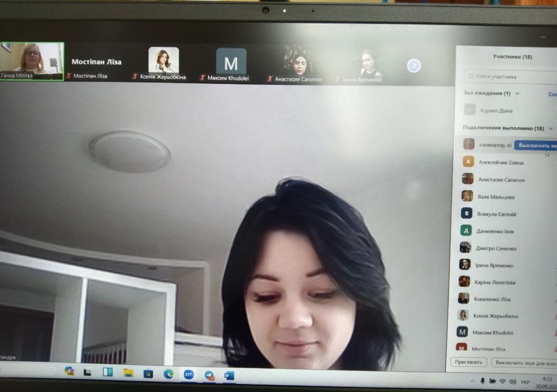Open Microsoft Word from the taskbar
This screenshot has width=557, height=392.
click(229, 375)
